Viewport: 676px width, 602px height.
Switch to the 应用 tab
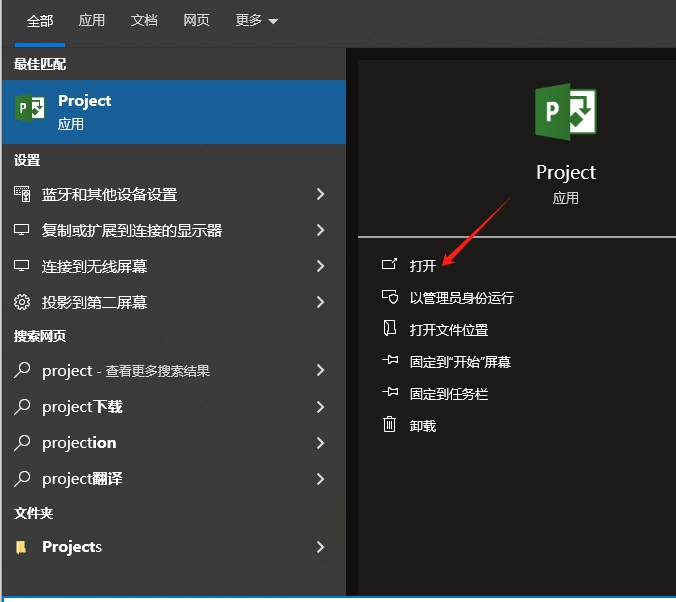tap(92, 20)
